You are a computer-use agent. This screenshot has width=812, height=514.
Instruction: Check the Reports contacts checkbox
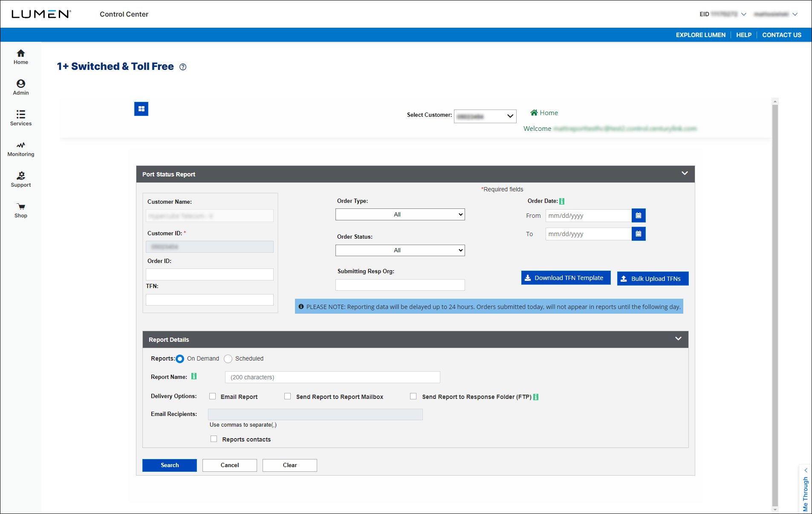(214, 439)
